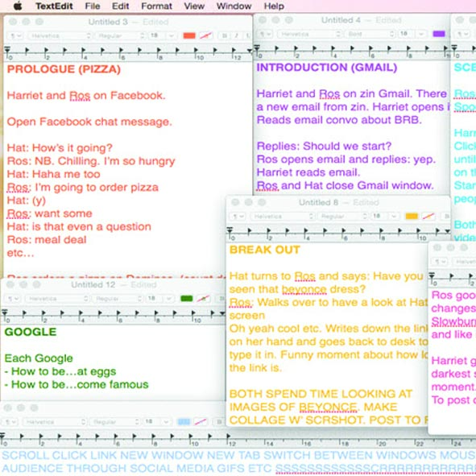Viewport: 476px width, 476px height.
Task: Click line 'Replies: Should we start?'
Action: [x=325, y=146]
